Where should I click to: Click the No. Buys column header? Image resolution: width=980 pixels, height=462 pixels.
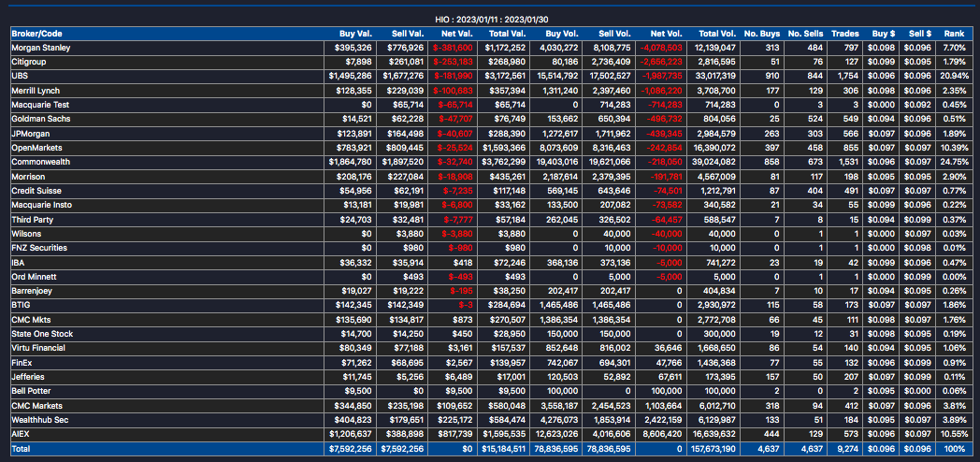tap(761, 33)
